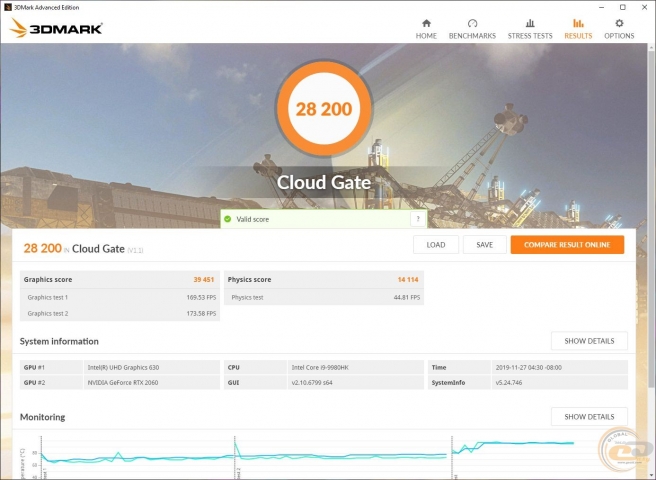Click the Graphics score value 39 451
Viewport: 656px width, 480px height.
point(204,280)
